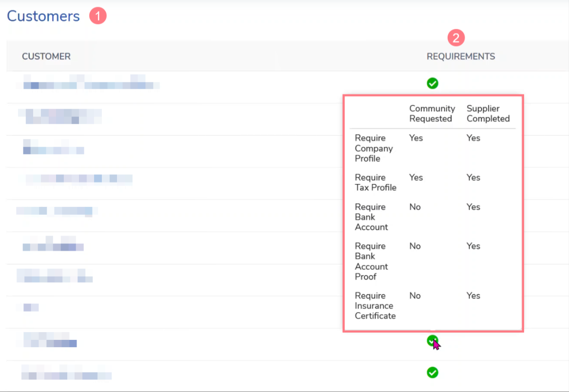Select the Require Tax Profile row label
The width and height of the screenshot is (569, 392).
(x=375, y=183)
